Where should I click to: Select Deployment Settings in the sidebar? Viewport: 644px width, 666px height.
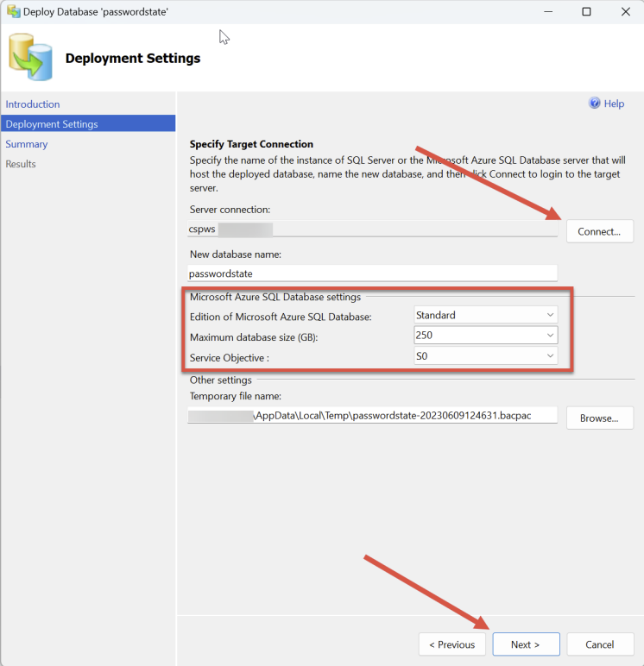(88, 123)
